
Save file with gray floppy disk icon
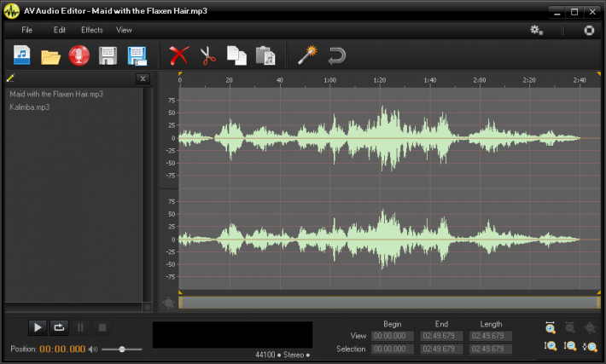(108, 56)
